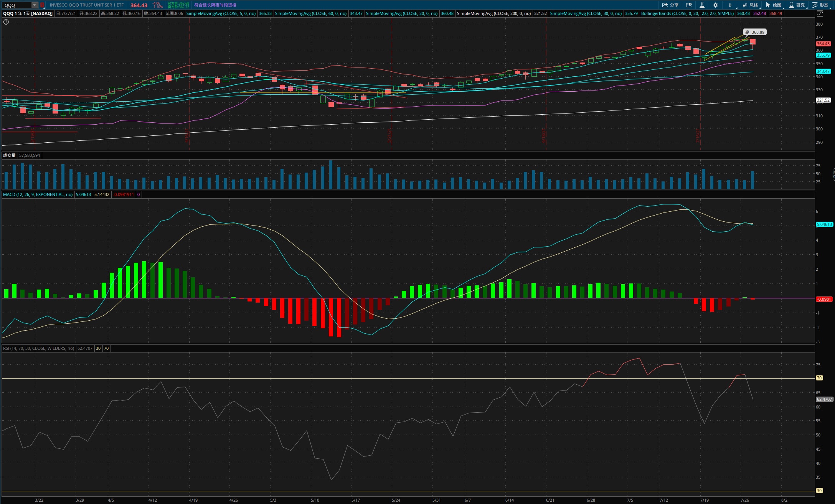Expand the symbol selector dropdown arrow

[35, 5]
